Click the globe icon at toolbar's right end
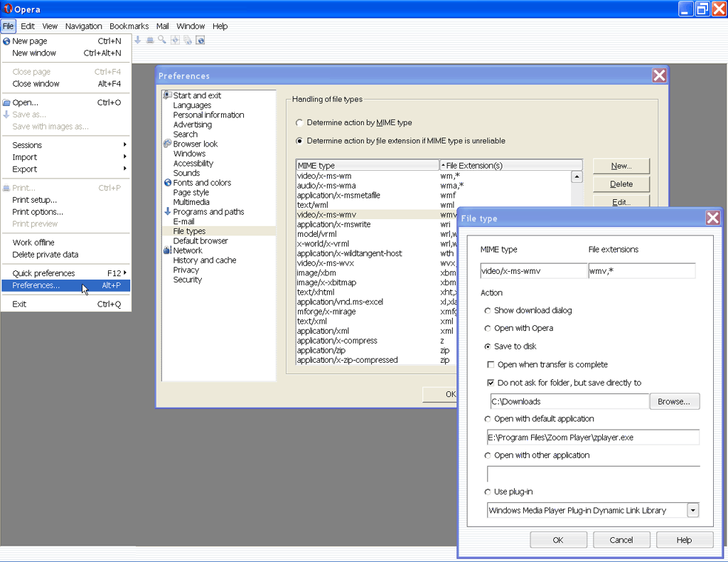 pos(200,41)
